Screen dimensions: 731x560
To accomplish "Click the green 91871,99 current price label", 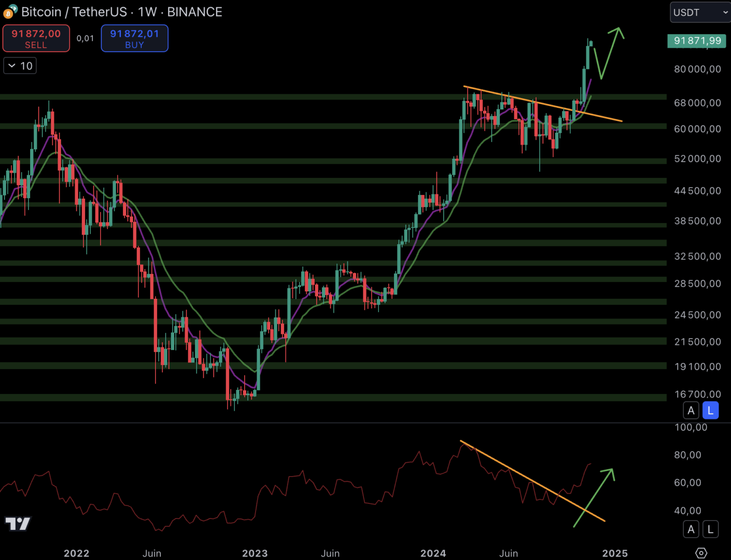I will [x=697, y=41].
